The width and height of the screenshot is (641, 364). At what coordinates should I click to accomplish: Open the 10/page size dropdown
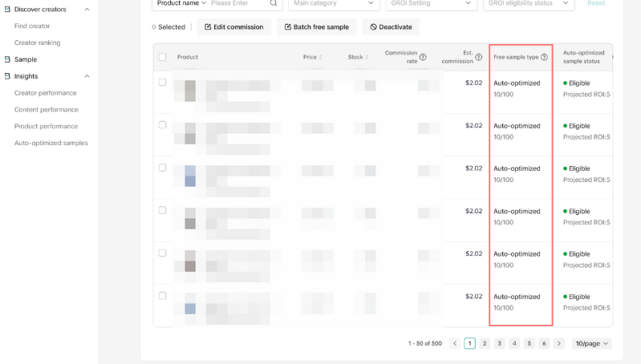(591, 344)
